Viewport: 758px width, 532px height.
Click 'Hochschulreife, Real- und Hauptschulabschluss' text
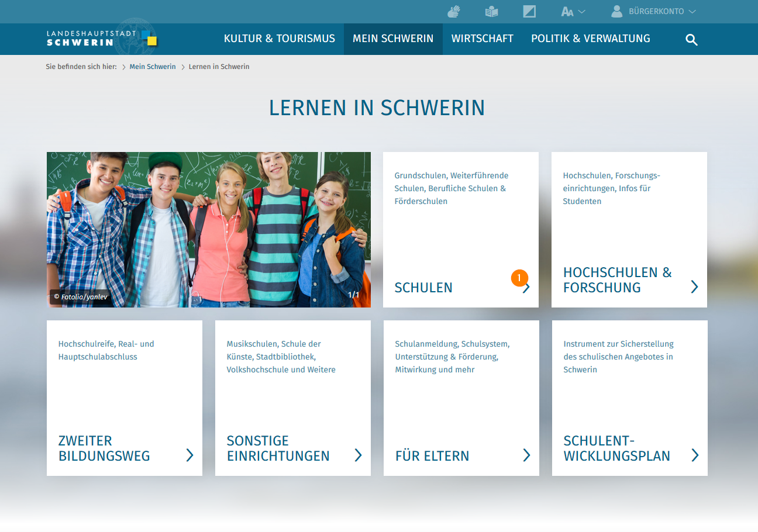(x=106, y=350)
